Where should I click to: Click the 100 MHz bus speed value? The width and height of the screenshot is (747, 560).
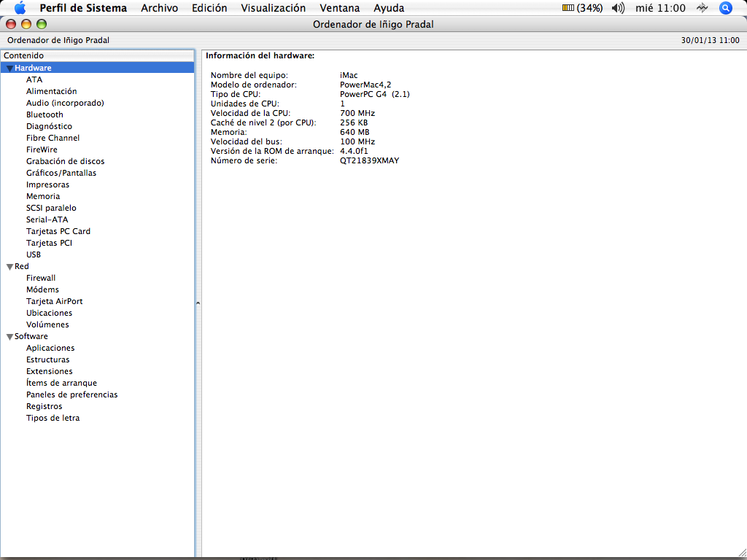pyautogui.click(x=357, y=142)
